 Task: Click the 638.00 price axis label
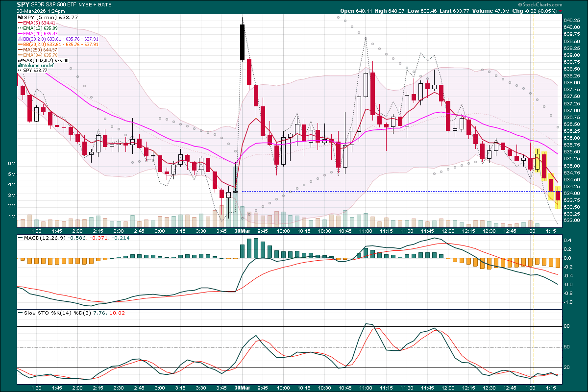(x=572, y=83)
